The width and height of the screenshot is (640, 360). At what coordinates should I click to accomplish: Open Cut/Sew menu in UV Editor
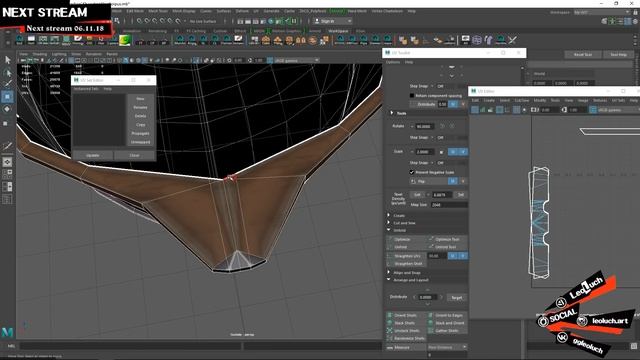click(522, 100)
